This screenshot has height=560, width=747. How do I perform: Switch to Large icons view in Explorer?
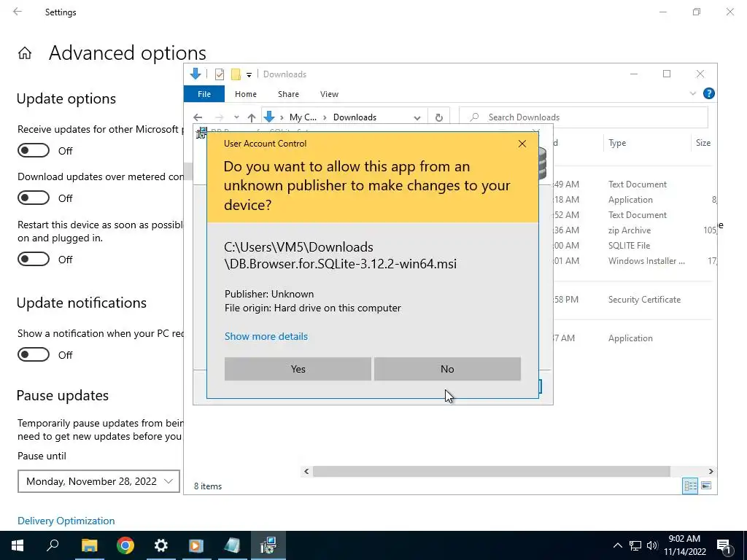[x=706, y=486]
